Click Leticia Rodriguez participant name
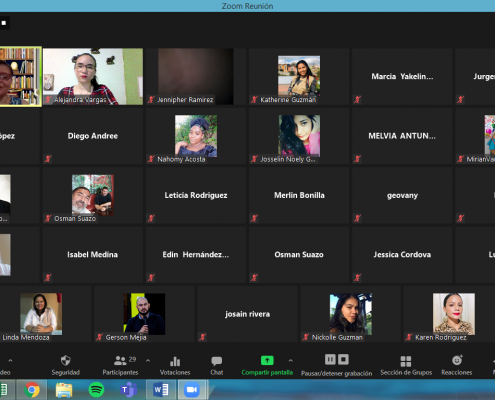The height and width of the screenshot is (400, 495). click(196, 195)
